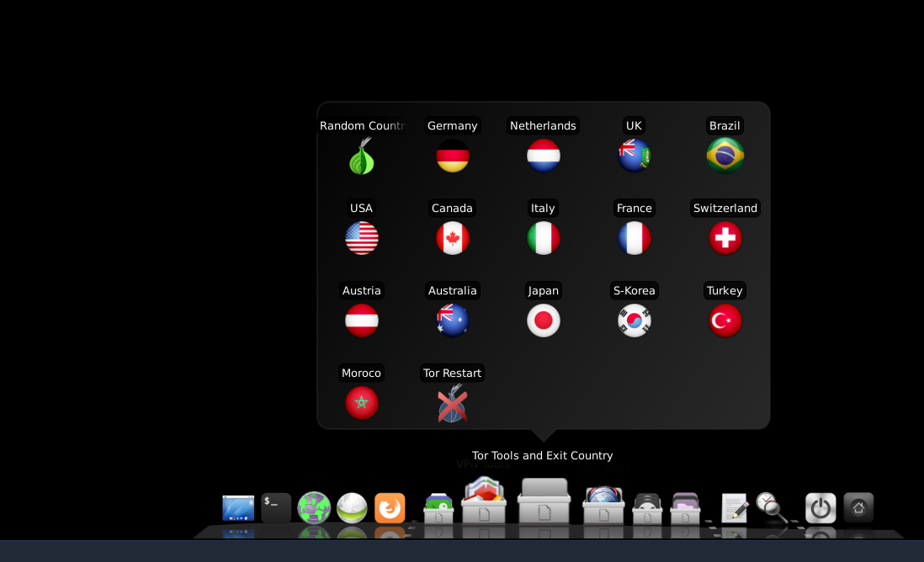Set Tor exit to Turkey

click(x=725, y=321)
